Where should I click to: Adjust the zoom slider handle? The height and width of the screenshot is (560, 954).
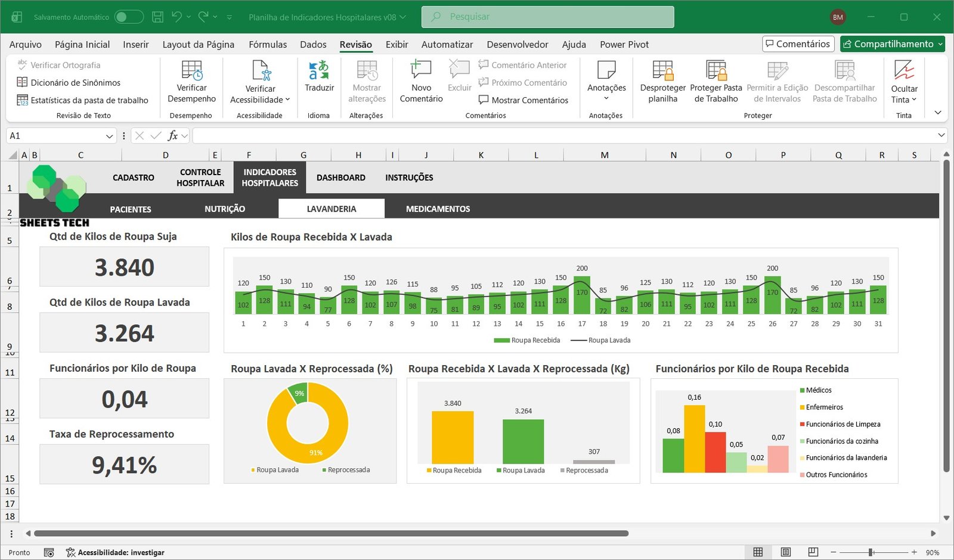[x=871, y=552]
